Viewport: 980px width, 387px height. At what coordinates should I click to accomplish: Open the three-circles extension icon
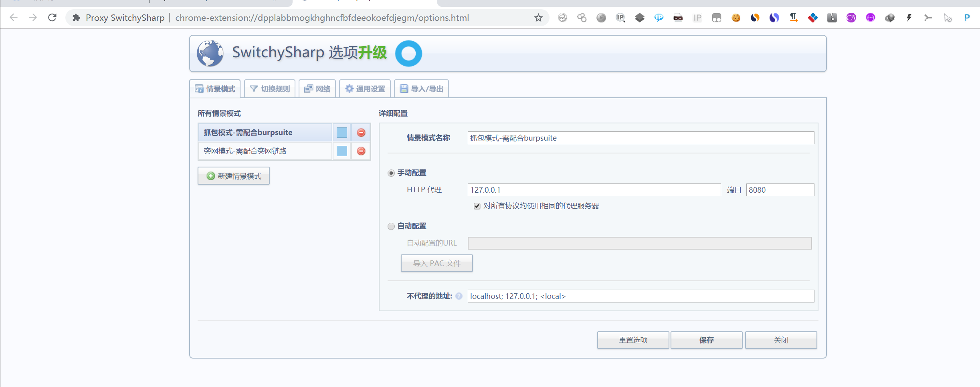(582, 18)
